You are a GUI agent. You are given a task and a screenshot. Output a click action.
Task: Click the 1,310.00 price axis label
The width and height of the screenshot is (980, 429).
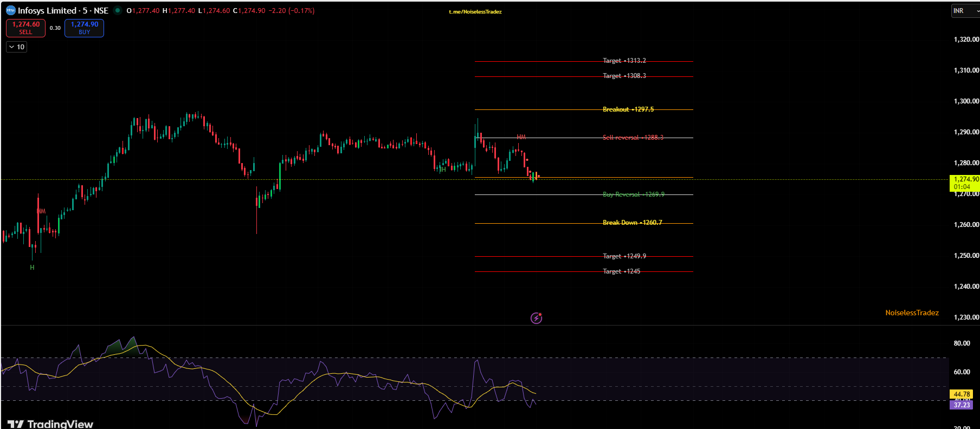coord(966,70)
